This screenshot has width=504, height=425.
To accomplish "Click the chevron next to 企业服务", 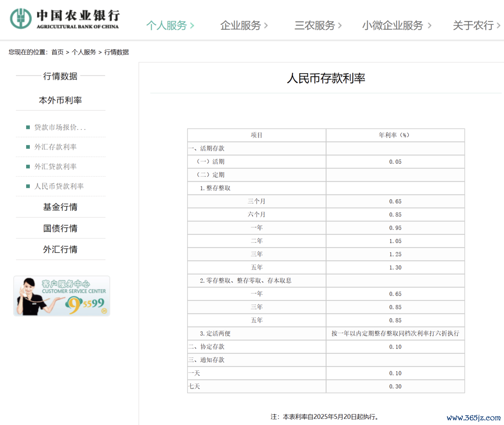I will point(266,25).
